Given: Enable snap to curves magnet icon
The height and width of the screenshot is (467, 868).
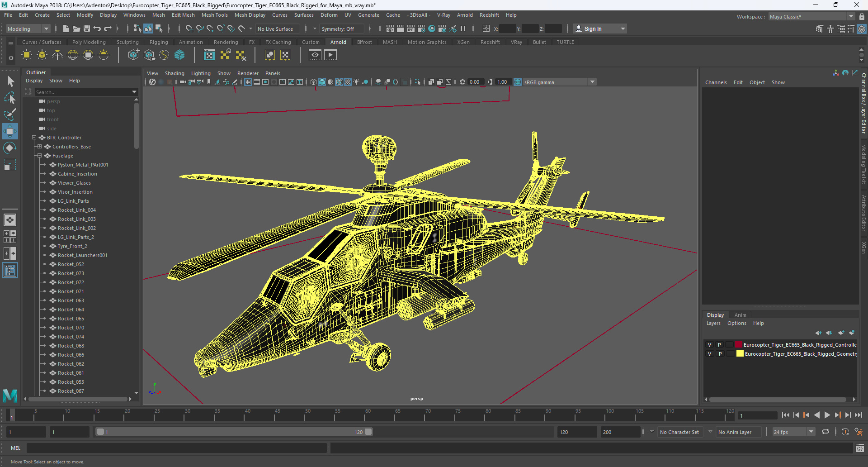Looking at the screenshot, I should (x=200, y=29).
